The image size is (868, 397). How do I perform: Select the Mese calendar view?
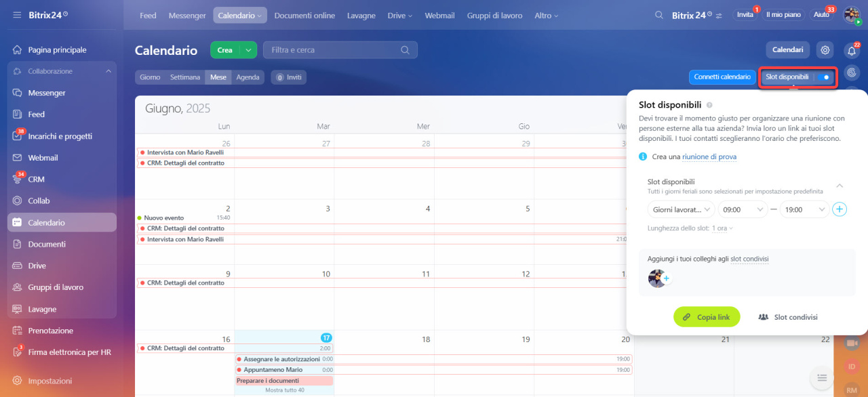coord(218,77)
